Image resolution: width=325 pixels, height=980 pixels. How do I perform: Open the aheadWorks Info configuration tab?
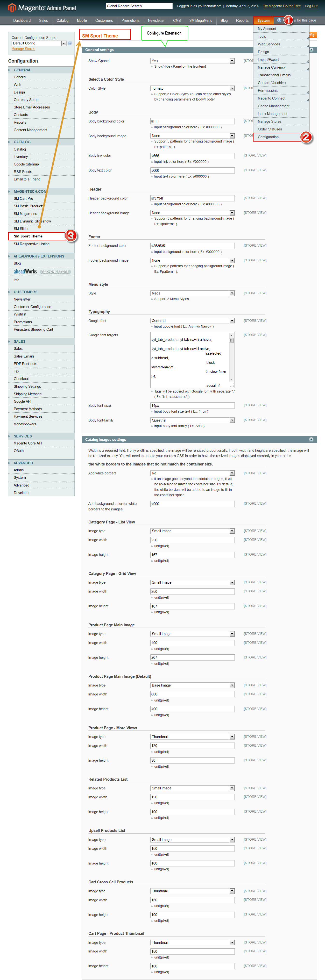click(x=41, y=280)
